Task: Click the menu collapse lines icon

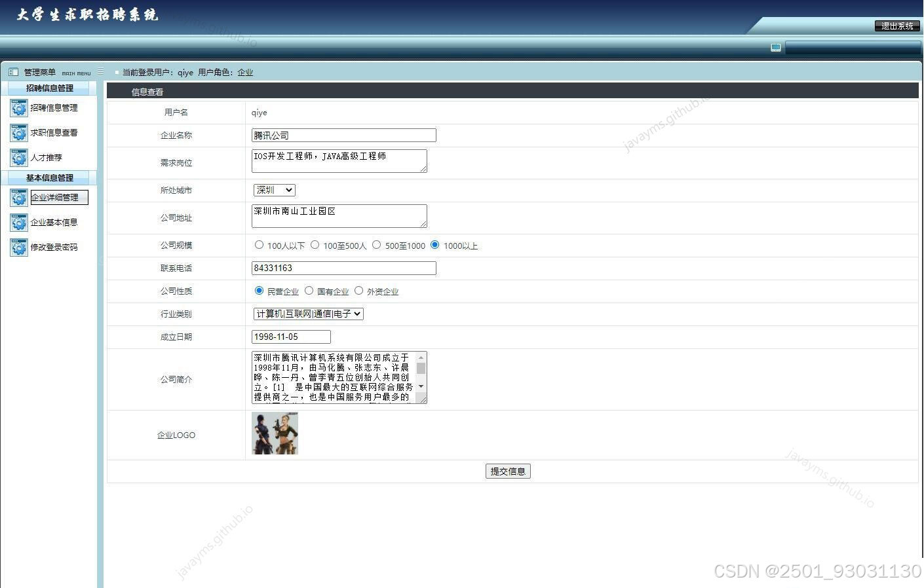Action: pyautogui.click(x=100, y=71)
